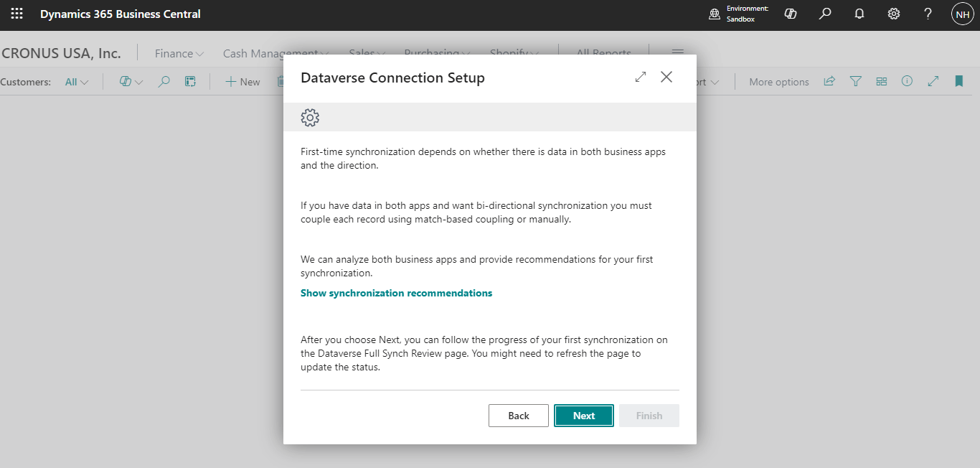The image size is (980, 468).
Task: Toggle the bookmark icon for this page
Action: pyautogui.click(x=958, y=82)
